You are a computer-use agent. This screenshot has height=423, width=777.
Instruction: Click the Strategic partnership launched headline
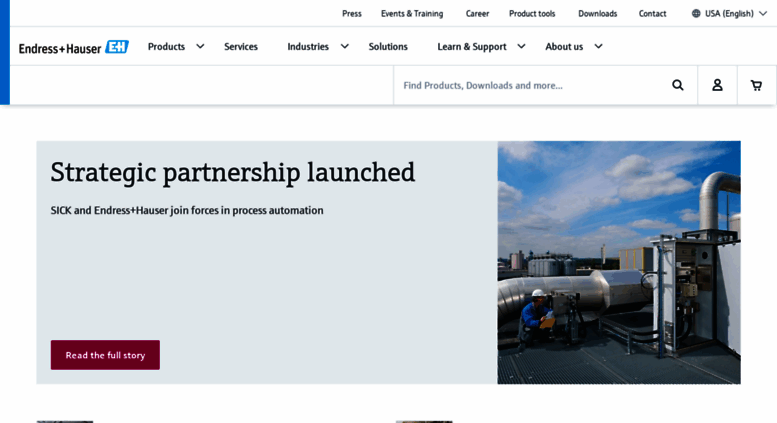[232, 172]
